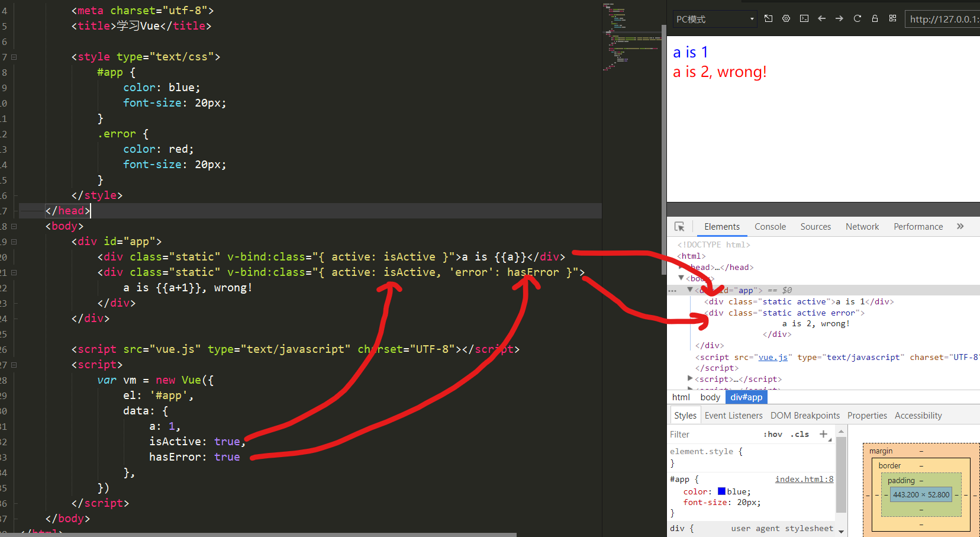Open element options three-dots next to div#app
980x537 pixels.
tap(672, 291)
